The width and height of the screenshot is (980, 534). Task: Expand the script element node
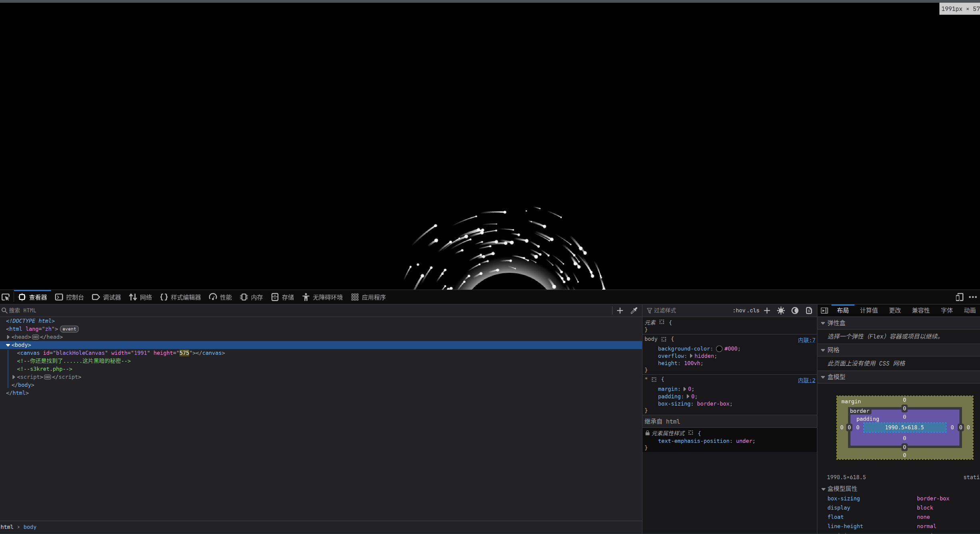tap(14, 377)
